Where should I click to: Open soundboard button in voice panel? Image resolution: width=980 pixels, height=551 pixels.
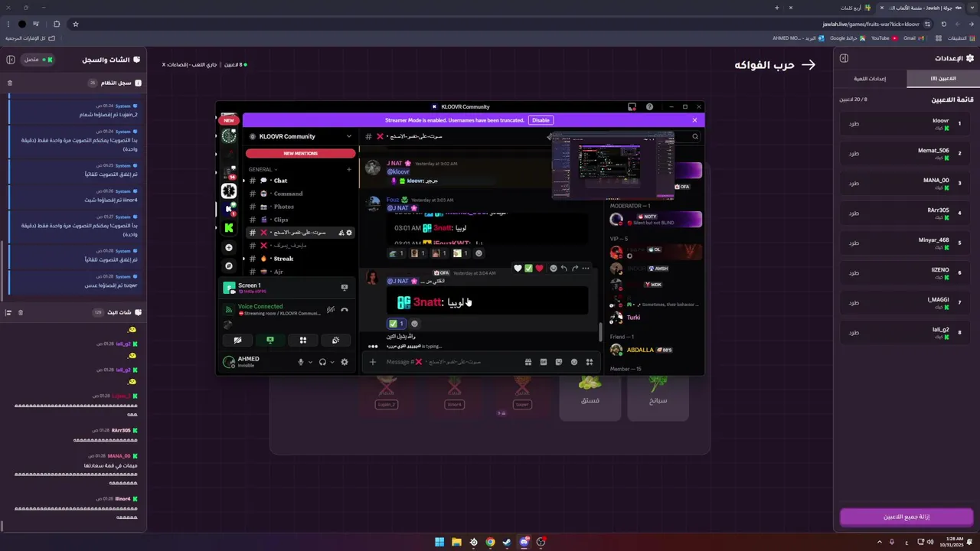pyautogui.click(x=335, y=340)
